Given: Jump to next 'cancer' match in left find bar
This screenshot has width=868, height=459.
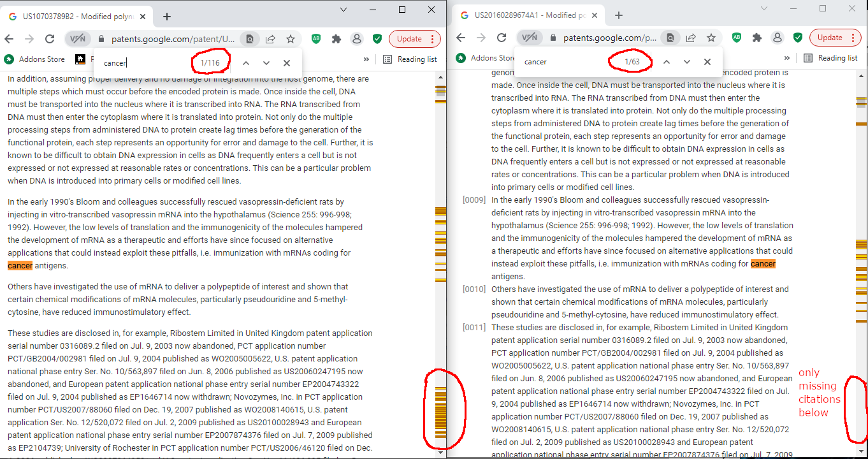Looking at the screenshot, I should 266,62.
